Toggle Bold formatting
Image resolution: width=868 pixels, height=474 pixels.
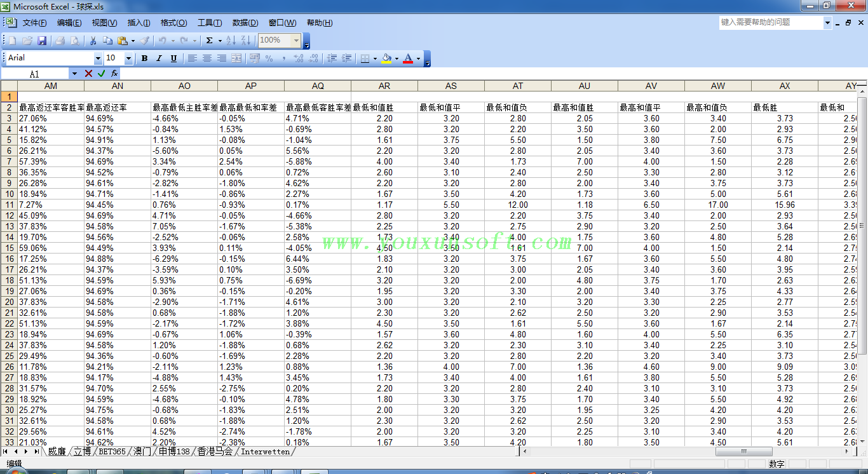pyautogui.click(x=144, y=58)
